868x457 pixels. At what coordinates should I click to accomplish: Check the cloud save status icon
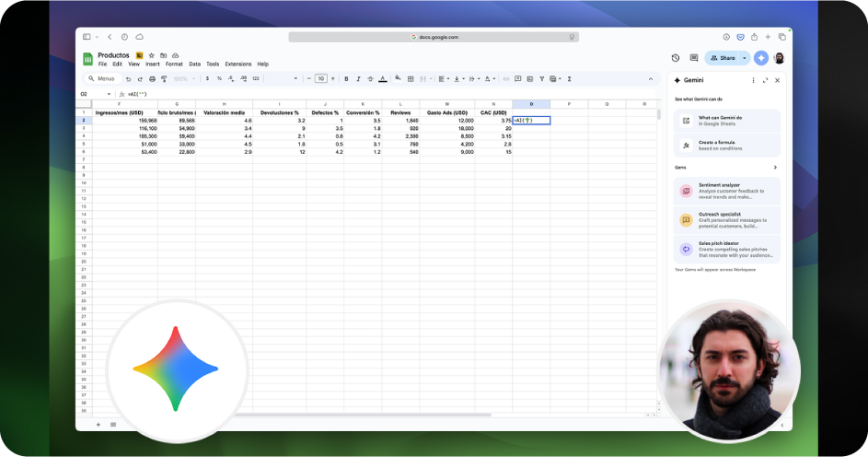coord(176,55)
